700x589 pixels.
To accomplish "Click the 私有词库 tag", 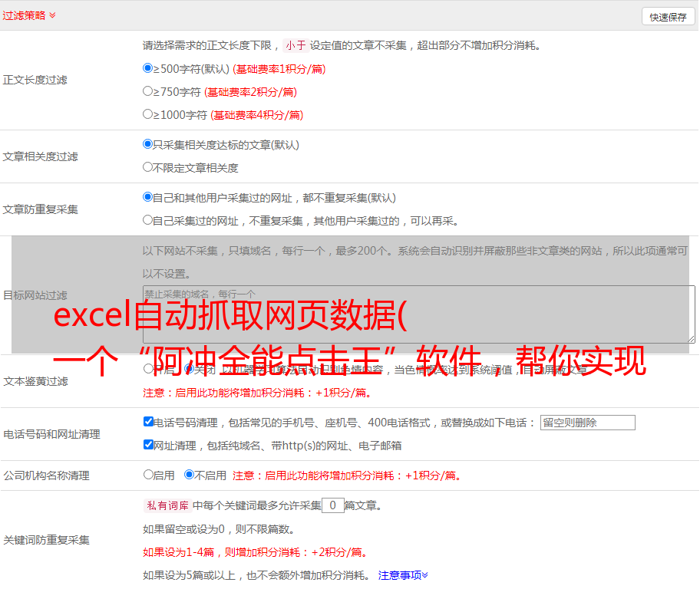I will coord(168,505).
